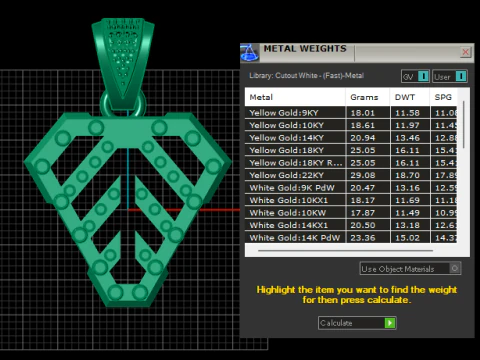
Task: Toggle Use Object Materials option
Action: [x=410, y=269]
